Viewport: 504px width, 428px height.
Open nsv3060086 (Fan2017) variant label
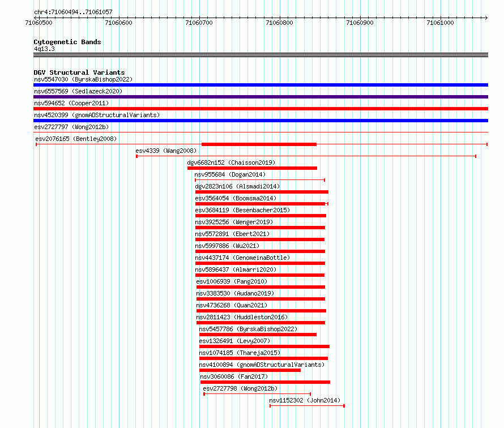coord(234,376)
